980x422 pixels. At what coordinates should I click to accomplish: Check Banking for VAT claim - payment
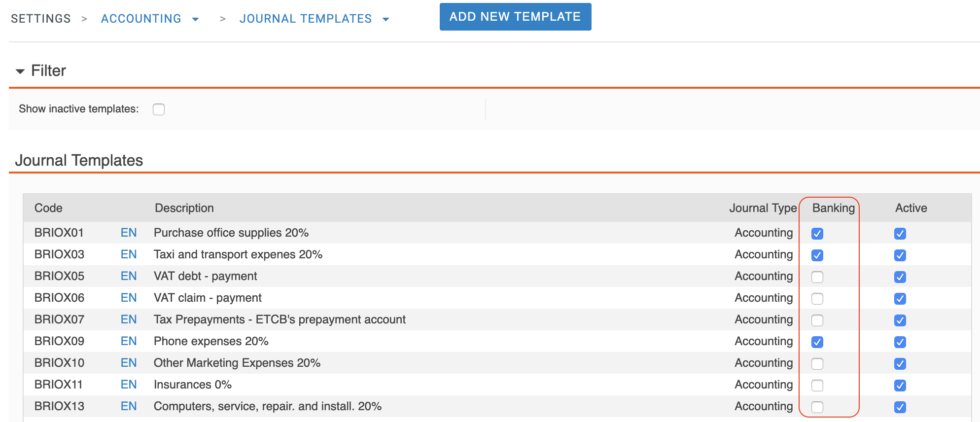point(817,299)
